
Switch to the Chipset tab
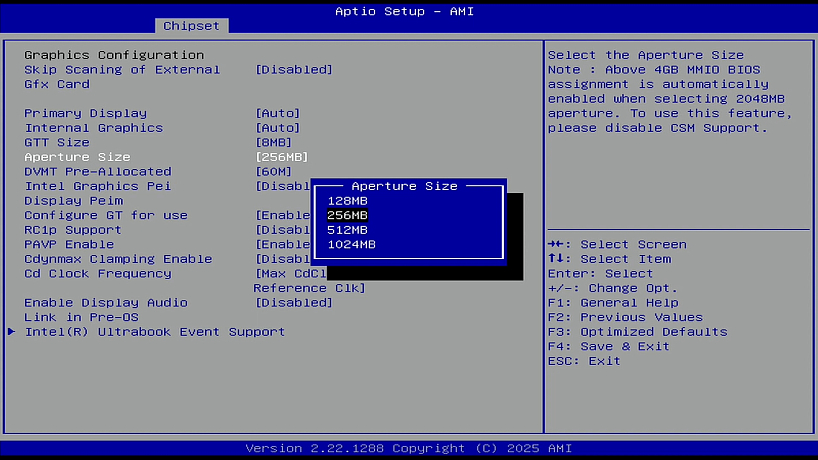(192, 25)
